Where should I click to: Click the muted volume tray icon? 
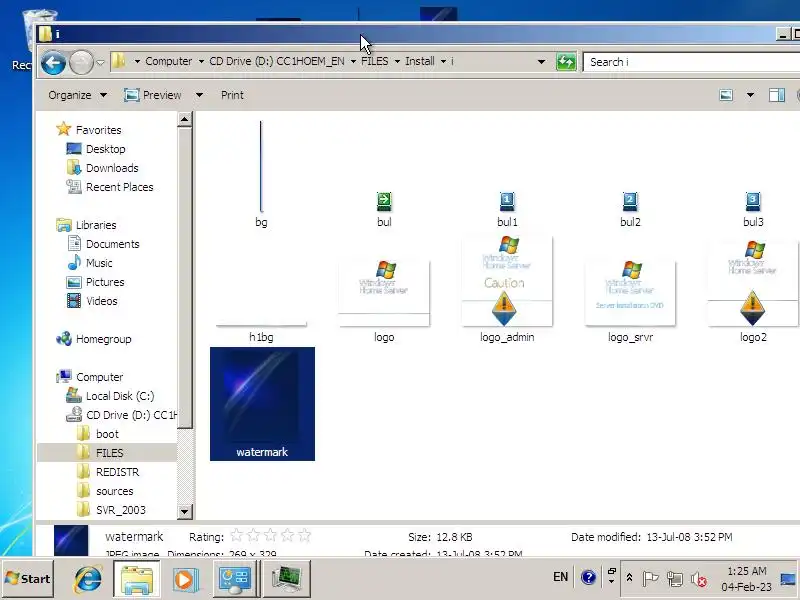[698, 579]
